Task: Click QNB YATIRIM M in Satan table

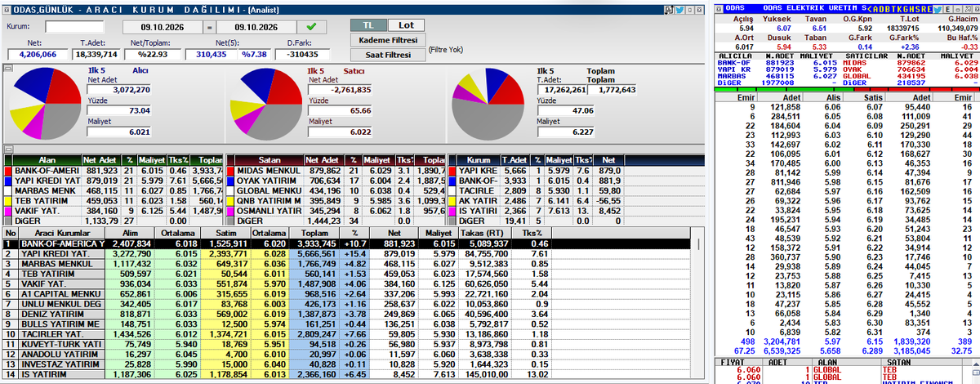Action: click(269, 200)
